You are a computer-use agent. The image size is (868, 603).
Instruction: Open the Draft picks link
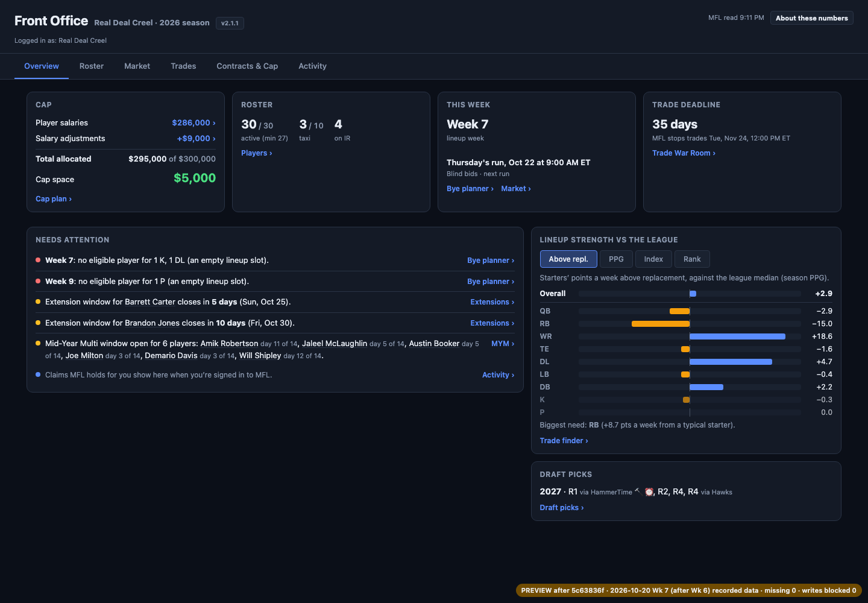pos(562,508)
